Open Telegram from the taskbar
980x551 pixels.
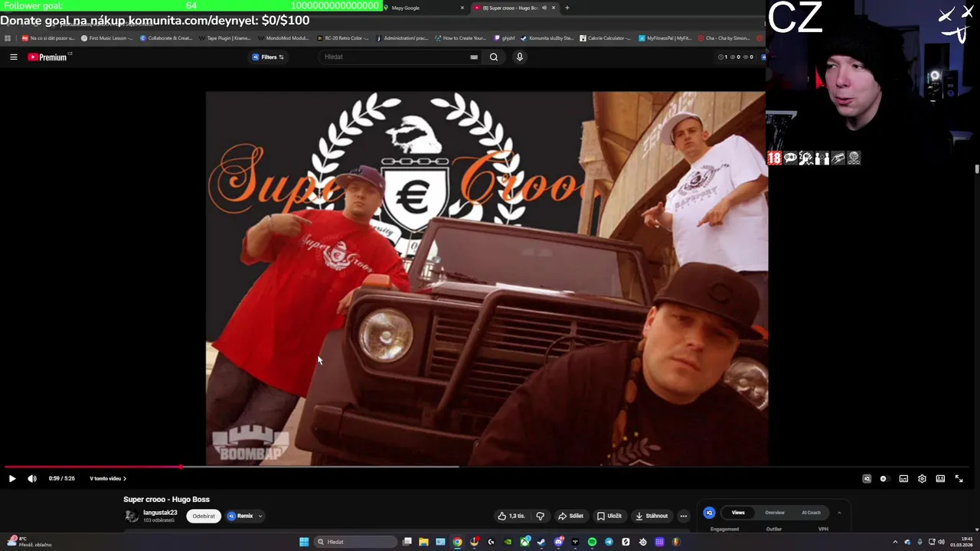[609, 542]
